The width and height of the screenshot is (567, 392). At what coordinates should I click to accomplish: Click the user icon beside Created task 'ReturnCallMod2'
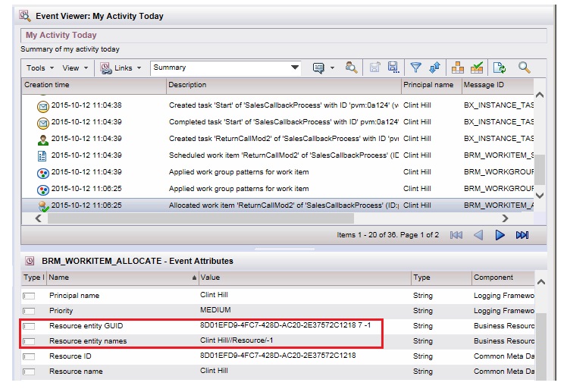pos(43,140)
